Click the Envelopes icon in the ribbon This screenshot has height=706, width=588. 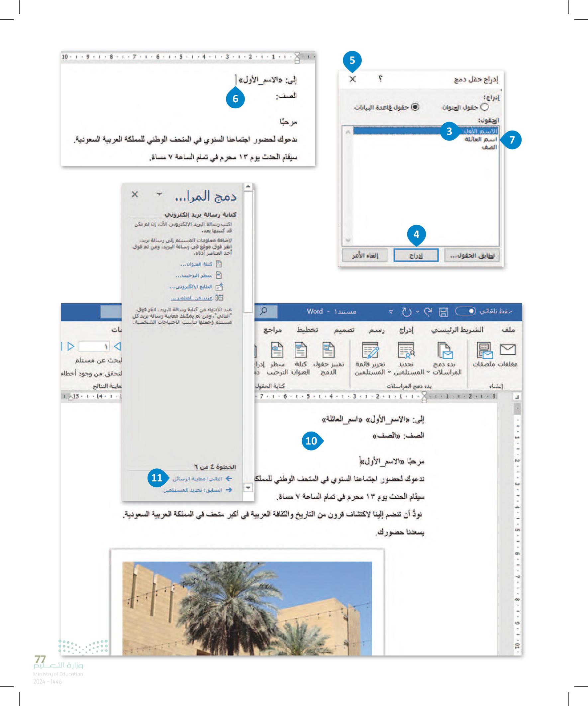coord(507,350)
